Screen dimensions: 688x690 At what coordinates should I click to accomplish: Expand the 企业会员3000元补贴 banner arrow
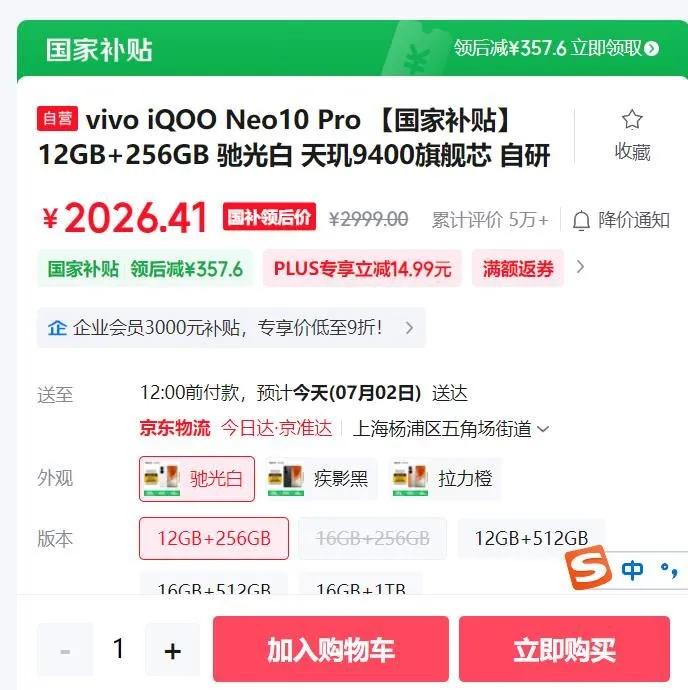pyautogui.click(x=409, y=328)
